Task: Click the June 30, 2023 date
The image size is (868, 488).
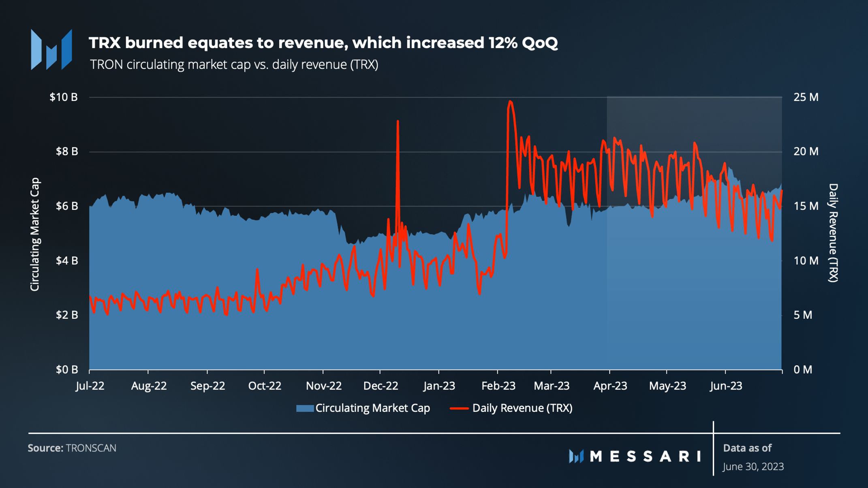Action: point(753,467)
